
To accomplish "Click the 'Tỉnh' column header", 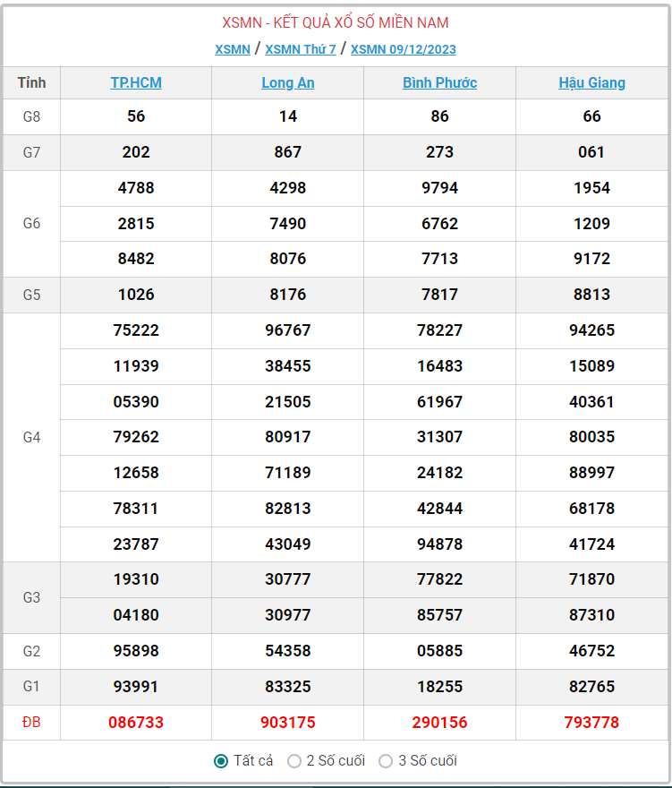I will [31, 83].
